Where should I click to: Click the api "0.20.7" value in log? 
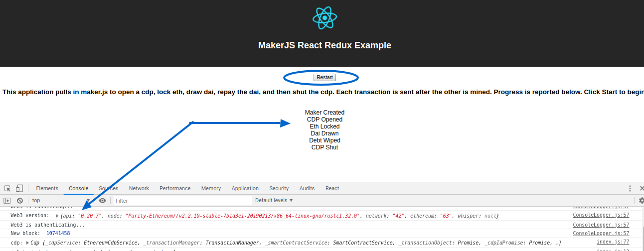(90, 216)
